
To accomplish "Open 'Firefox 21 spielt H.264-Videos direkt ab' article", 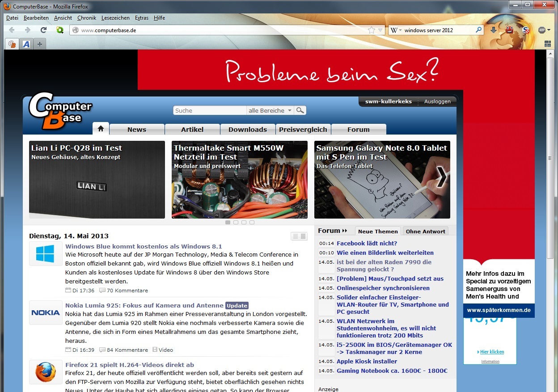I will tap(130, 365).
